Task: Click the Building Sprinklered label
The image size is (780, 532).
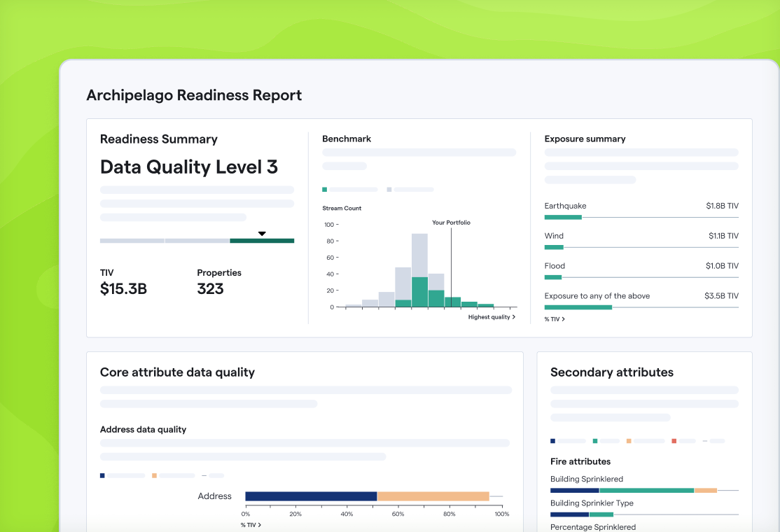Action: 587,479
